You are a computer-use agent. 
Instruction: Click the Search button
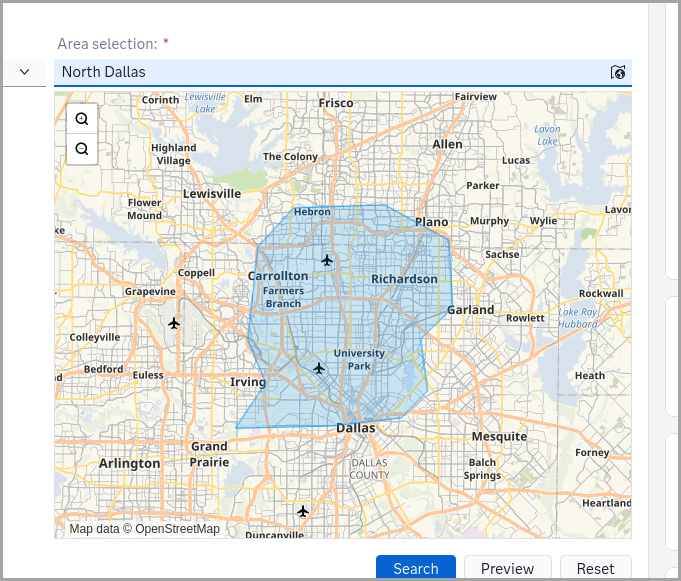point(416,568)
